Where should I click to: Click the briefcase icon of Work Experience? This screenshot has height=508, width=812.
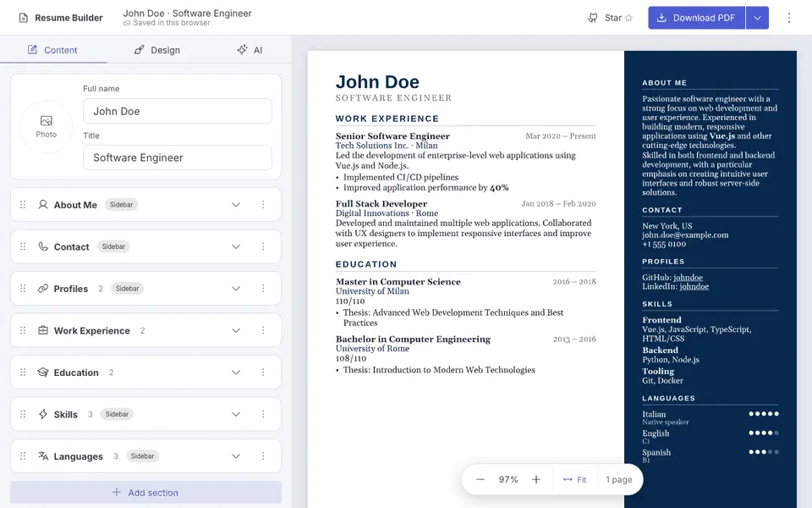point(43,331)
